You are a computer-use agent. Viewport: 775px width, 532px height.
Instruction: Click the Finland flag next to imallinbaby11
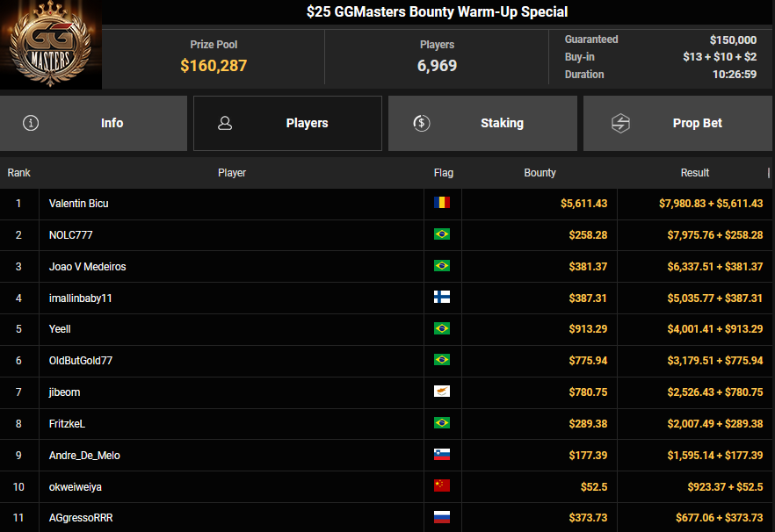click(441, 298)
